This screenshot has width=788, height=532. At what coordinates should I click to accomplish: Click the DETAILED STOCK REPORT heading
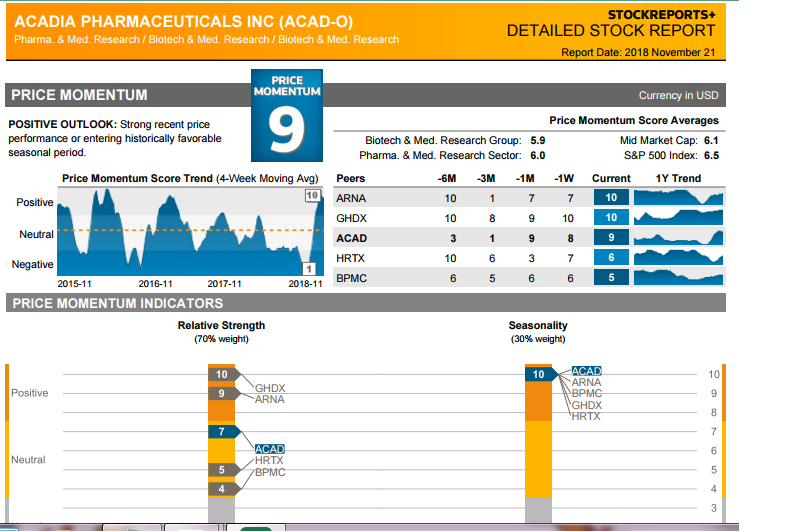point(611,31)
